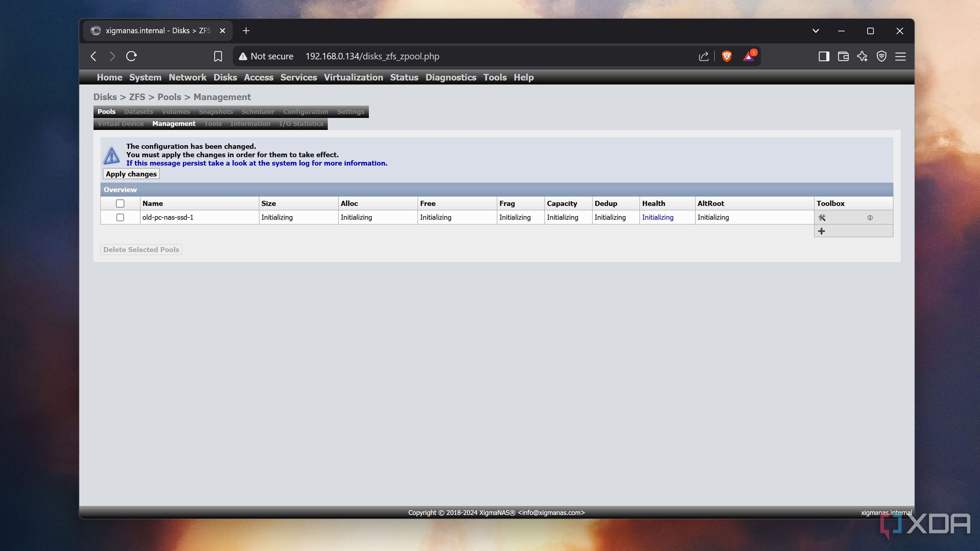Reload the current page
The height and width of the screenshot is (551, 980).
131,56
